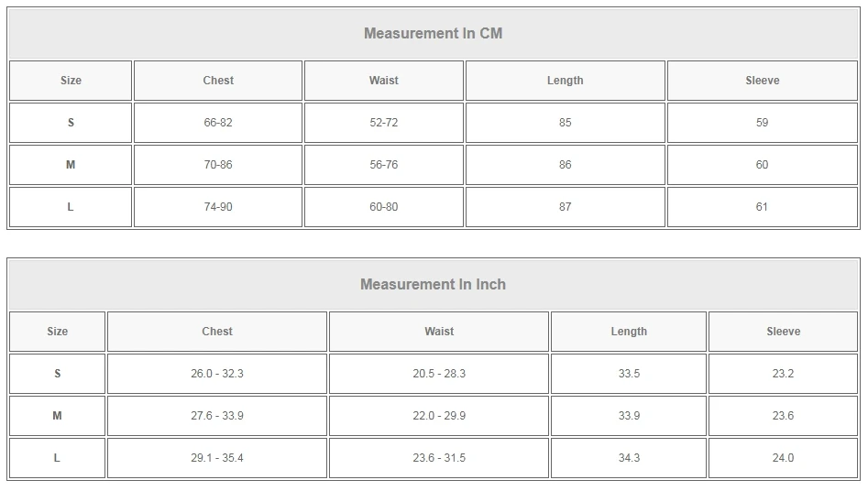This screenshot has width=868, height=491.
Task: Select the 59 sleeve cell
Action: (x=762, y=123)
